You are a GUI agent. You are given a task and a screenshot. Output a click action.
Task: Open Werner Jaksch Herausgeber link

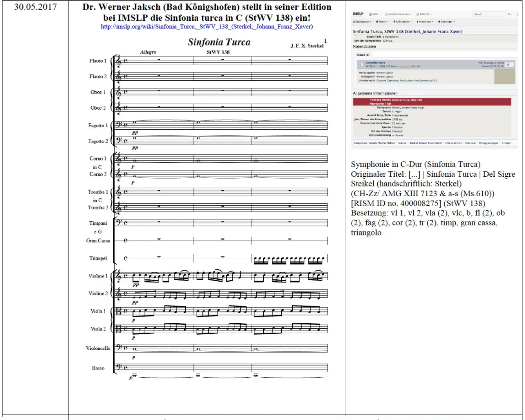point(385,73)
